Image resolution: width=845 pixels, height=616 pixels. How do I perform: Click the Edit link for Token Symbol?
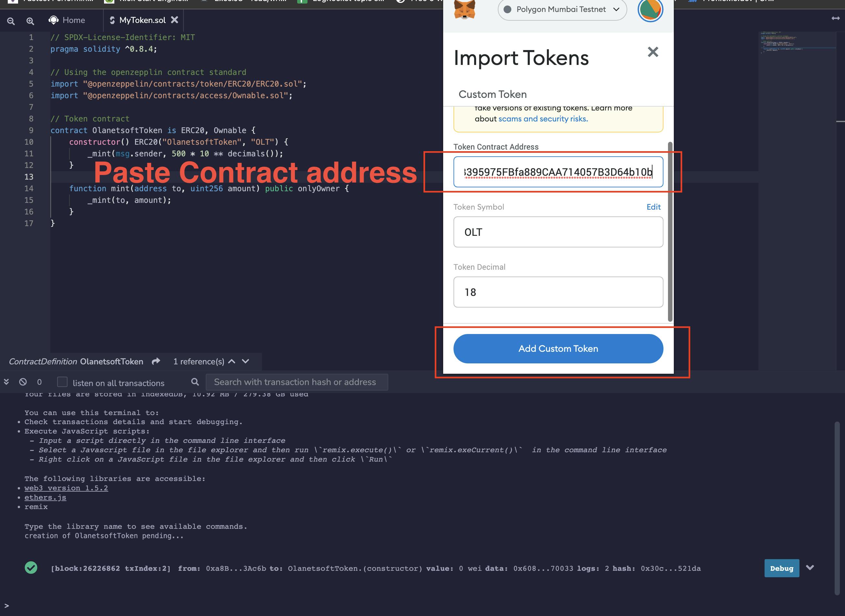[x=653, y=207]
